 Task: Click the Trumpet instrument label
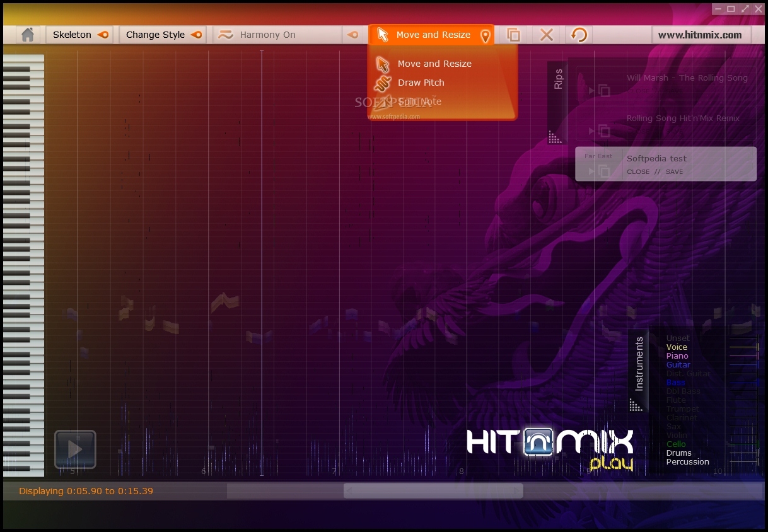[682, 409]
